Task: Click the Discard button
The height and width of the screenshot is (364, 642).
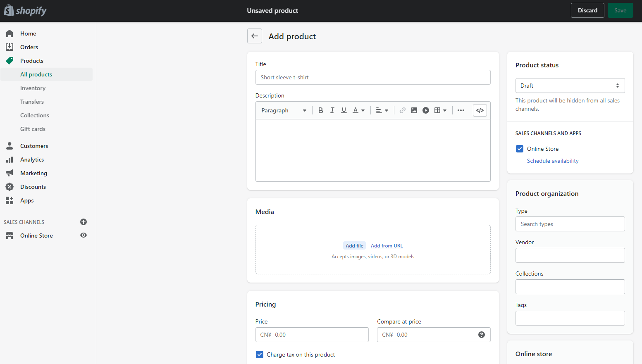Action: 587,10
